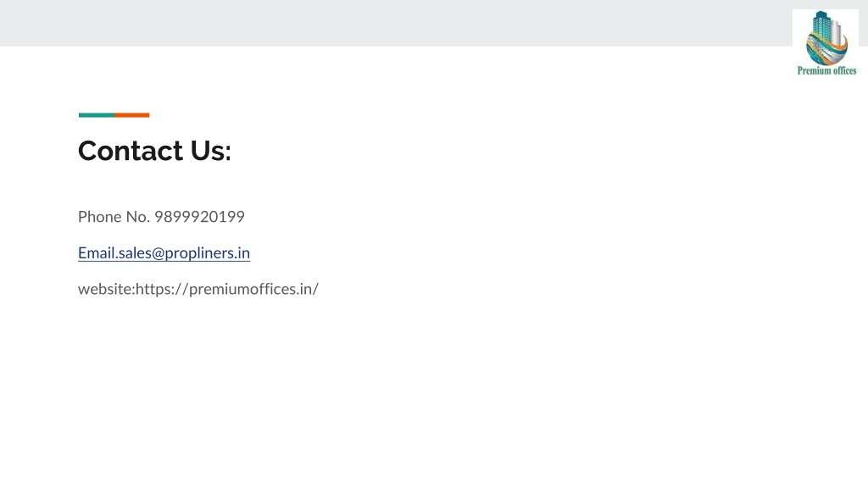Click "propliners.in" domain in email link

(208, 252)
